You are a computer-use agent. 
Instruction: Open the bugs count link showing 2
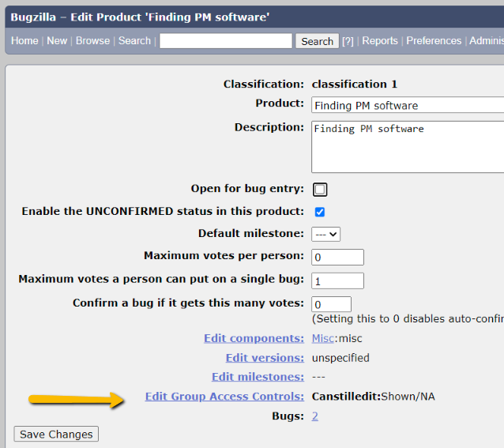[315, 416]
